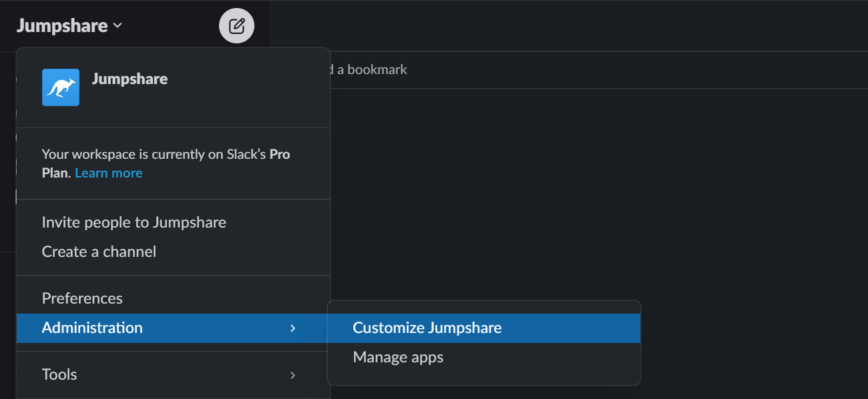Click the empty channel header bar

click(568, 25)
